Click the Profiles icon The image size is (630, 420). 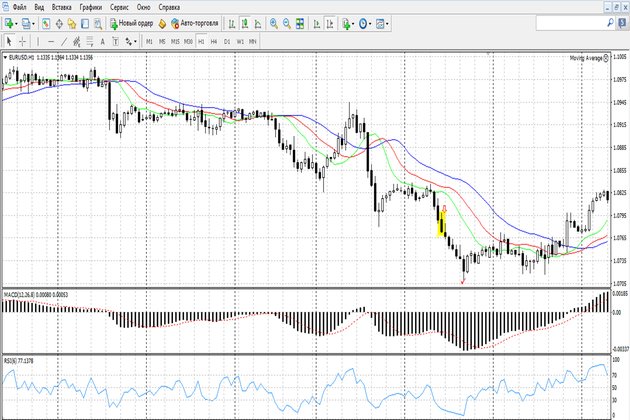(26, 24)
